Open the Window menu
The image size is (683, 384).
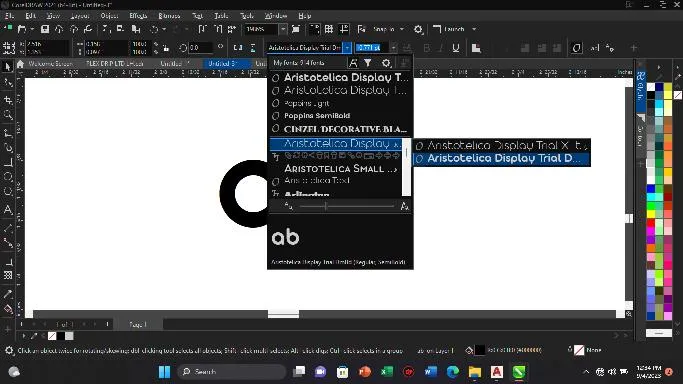click(276, 16)
